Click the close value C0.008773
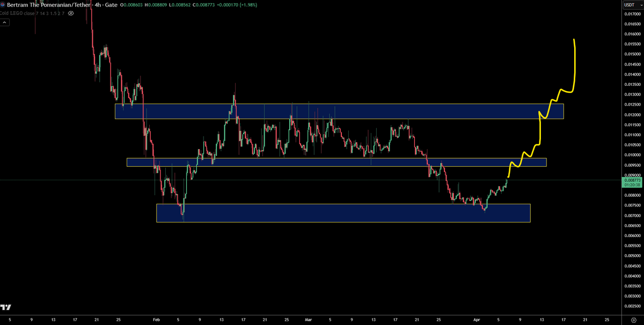Image resolution: width=644 pixels, height=325 pixels. coord(204,4)
